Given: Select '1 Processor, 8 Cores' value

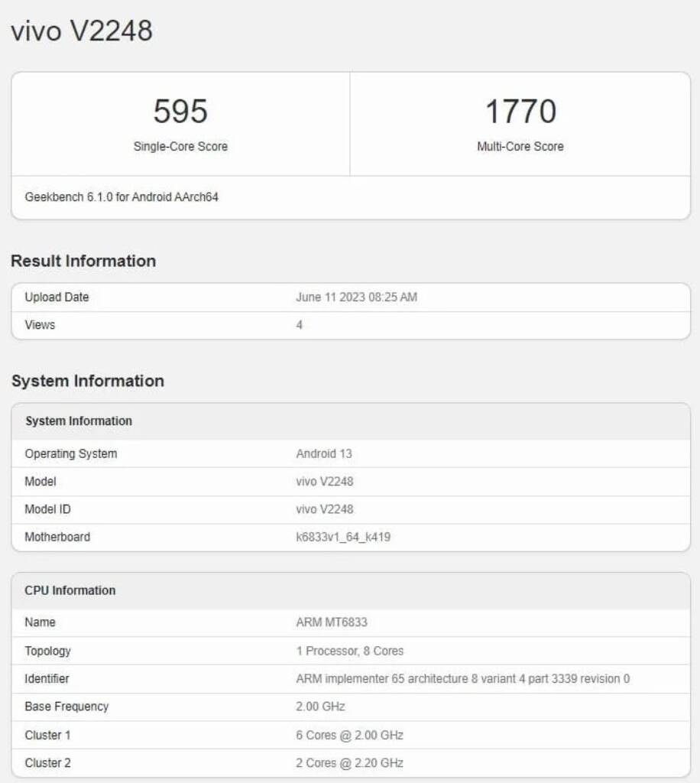Looking at the screenshot, I should tap(350, 651).
